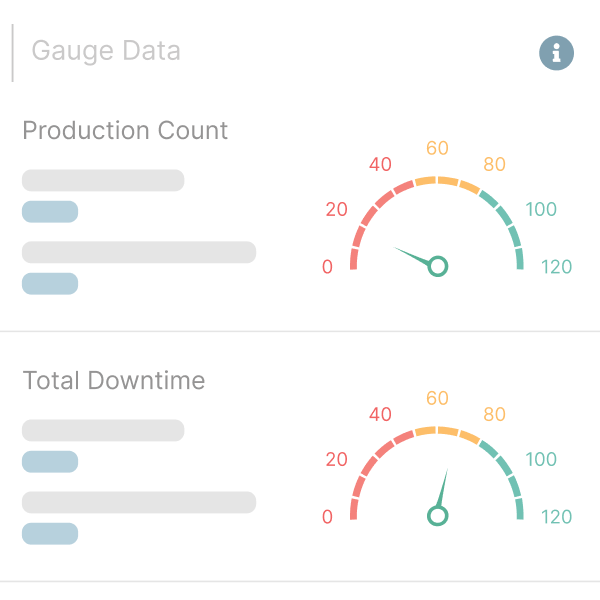Click the second blue pill under Total Downtime

[x=50, y=534]
